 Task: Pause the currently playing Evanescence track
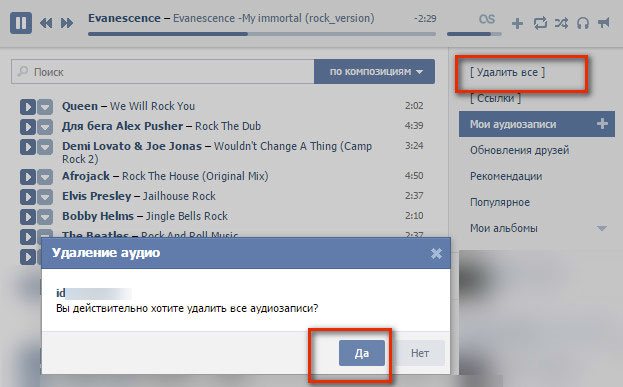21,23
